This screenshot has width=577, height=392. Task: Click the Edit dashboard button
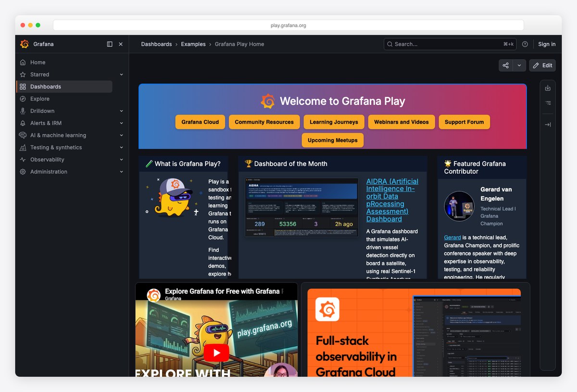click(x=542, y=65)
